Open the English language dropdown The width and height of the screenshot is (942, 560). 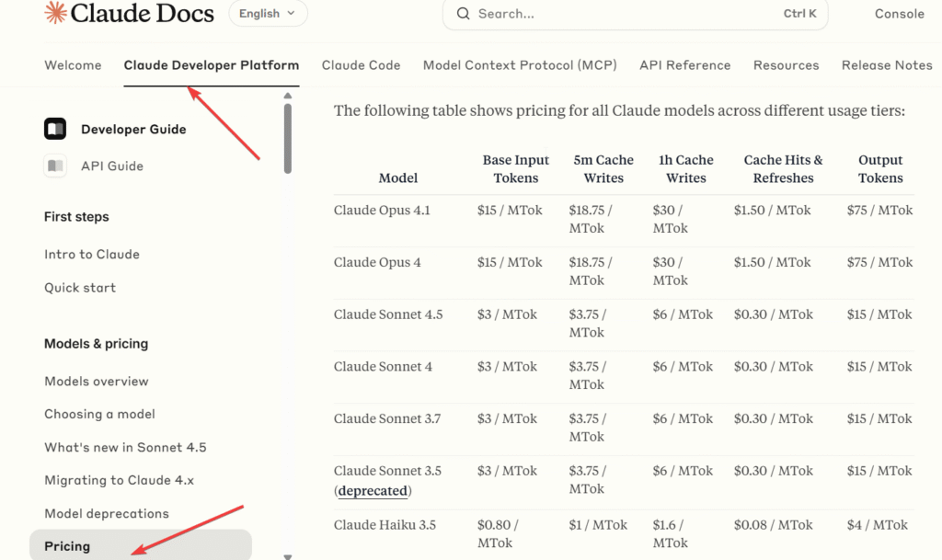click(x=267, y=14)
